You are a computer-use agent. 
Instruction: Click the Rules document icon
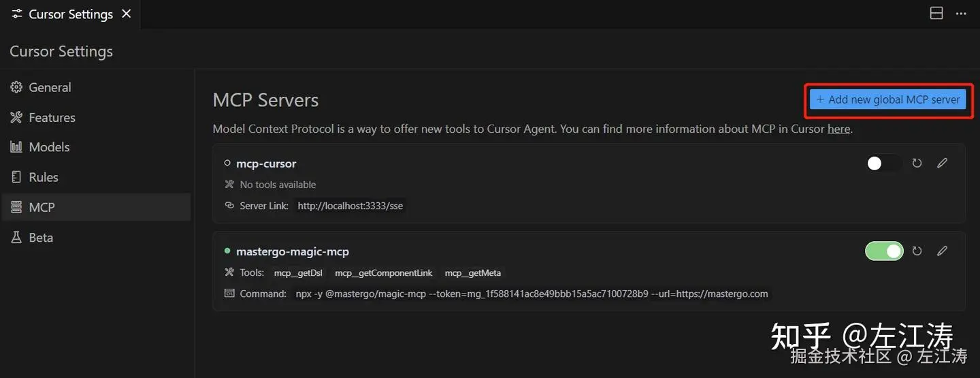16,177
